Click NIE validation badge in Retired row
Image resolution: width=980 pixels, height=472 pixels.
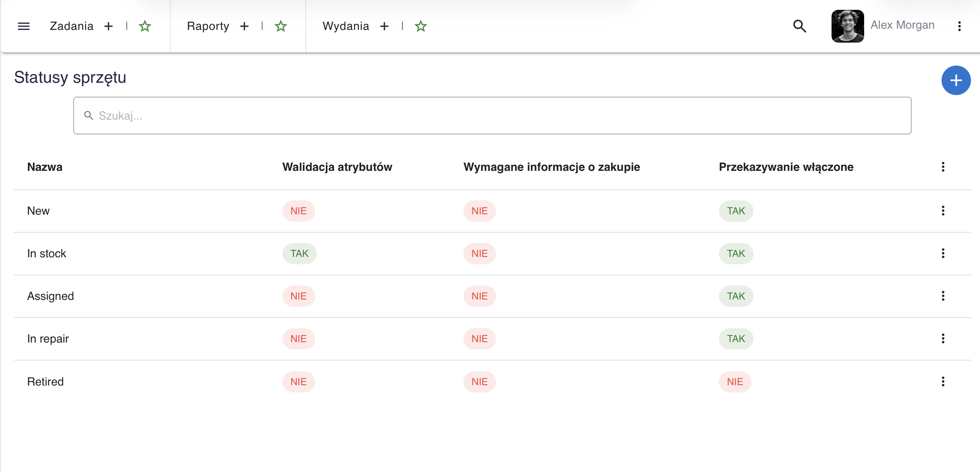tap(299, 382)
